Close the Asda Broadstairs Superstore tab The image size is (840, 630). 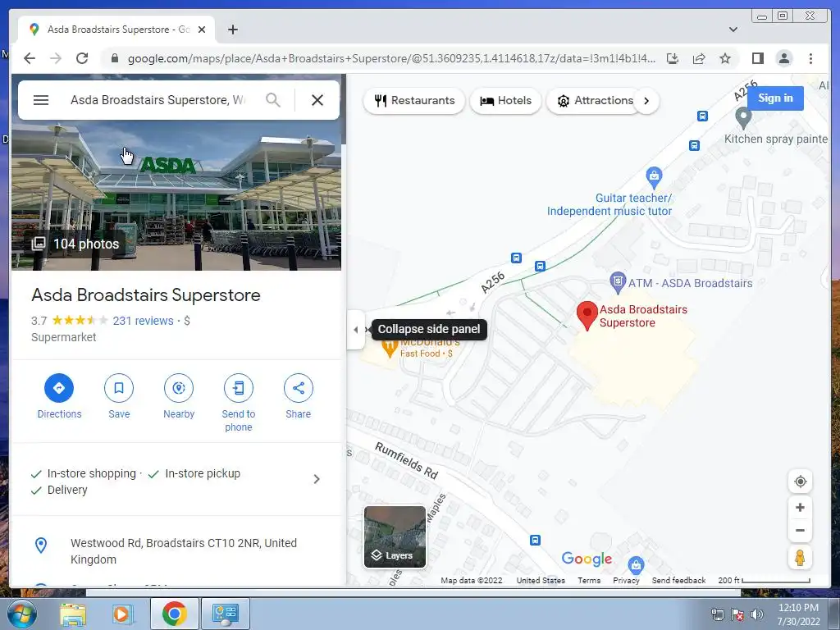coord(202,30)
